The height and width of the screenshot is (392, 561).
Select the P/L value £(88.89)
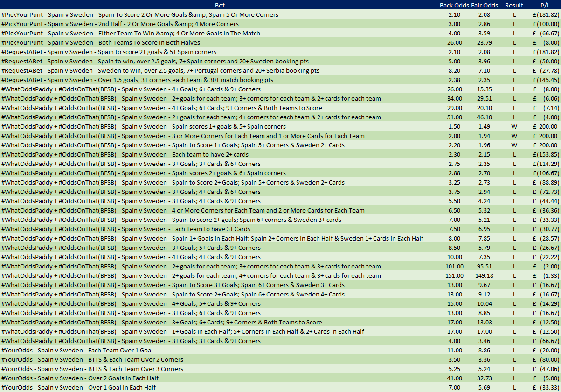(545, 182)
